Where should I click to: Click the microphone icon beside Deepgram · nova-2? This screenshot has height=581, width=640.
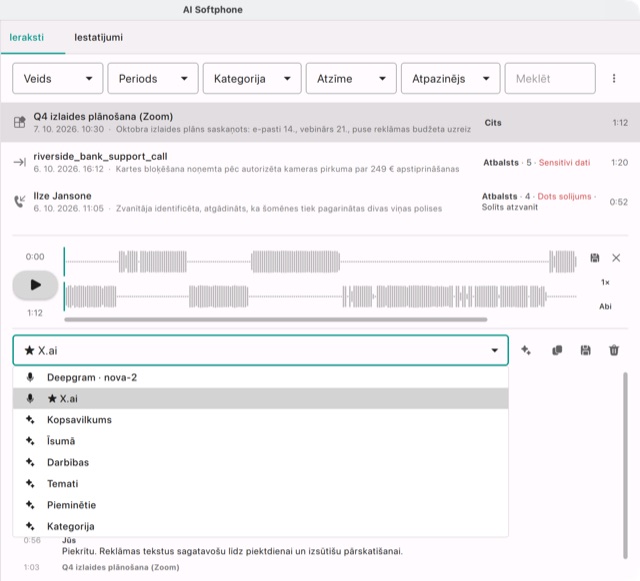30,377
